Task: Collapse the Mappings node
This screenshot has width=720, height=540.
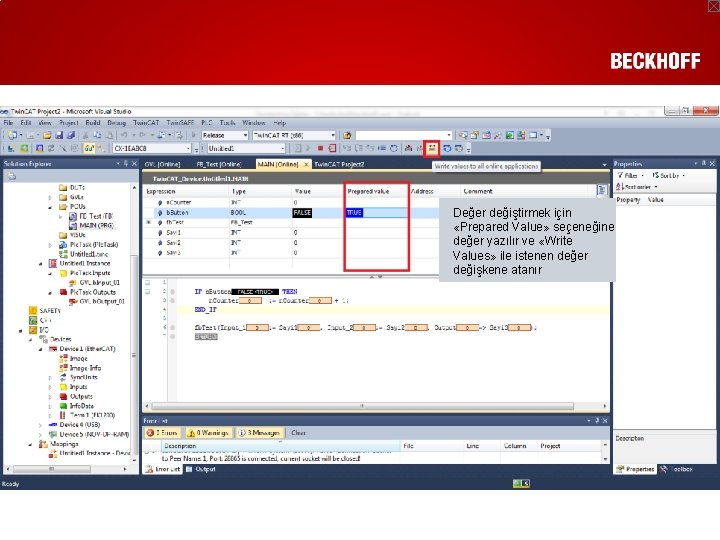Action: [x=31, y=444]
